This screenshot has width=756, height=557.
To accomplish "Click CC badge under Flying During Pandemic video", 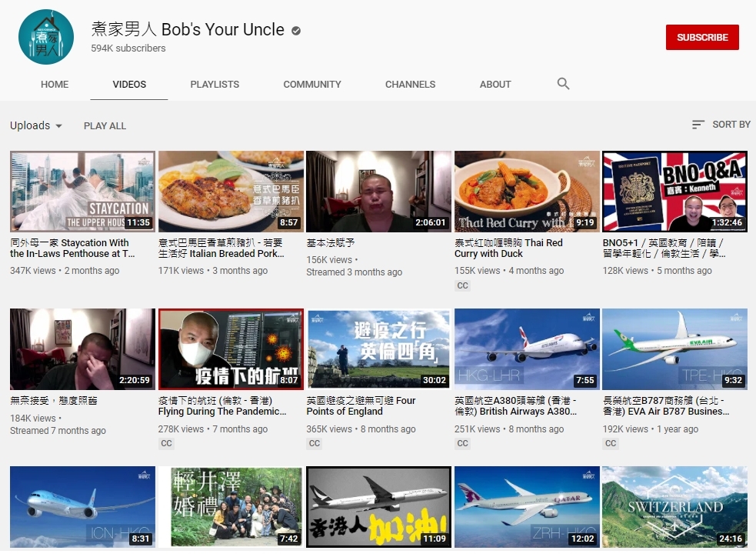I will 166,443.
